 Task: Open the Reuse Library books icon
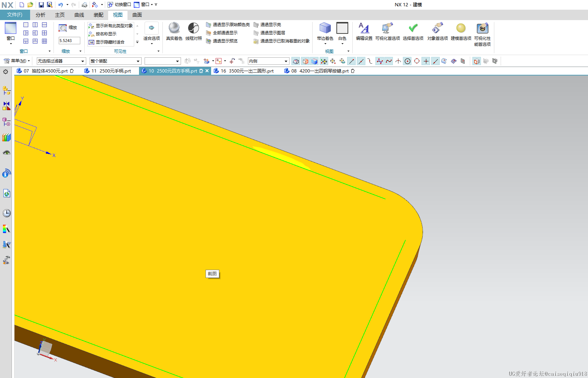6,137
